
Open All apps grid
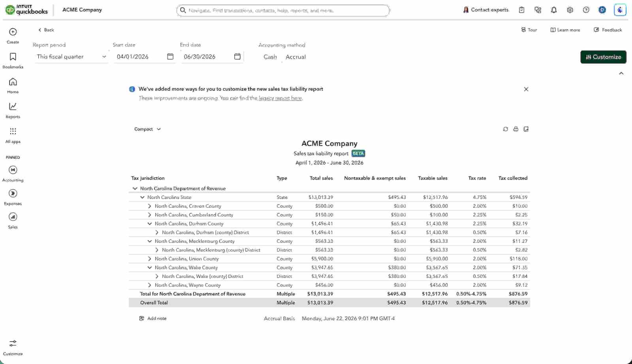click(13, 135)
